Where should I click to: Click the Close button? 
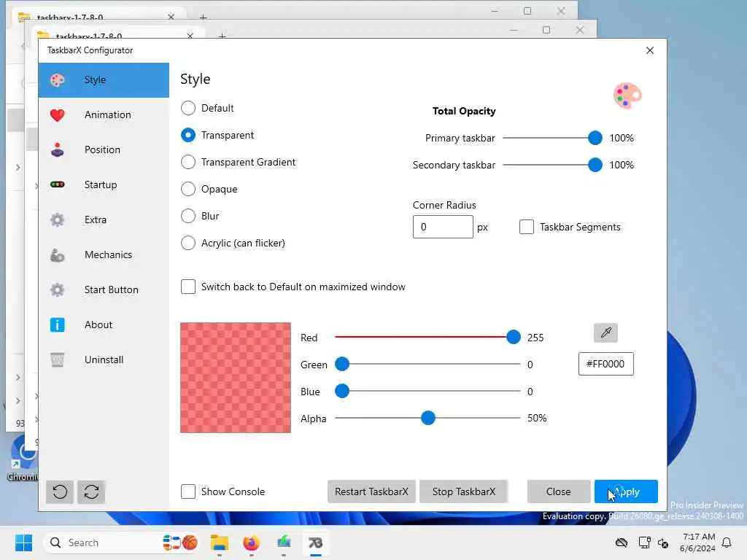[558, 491]
